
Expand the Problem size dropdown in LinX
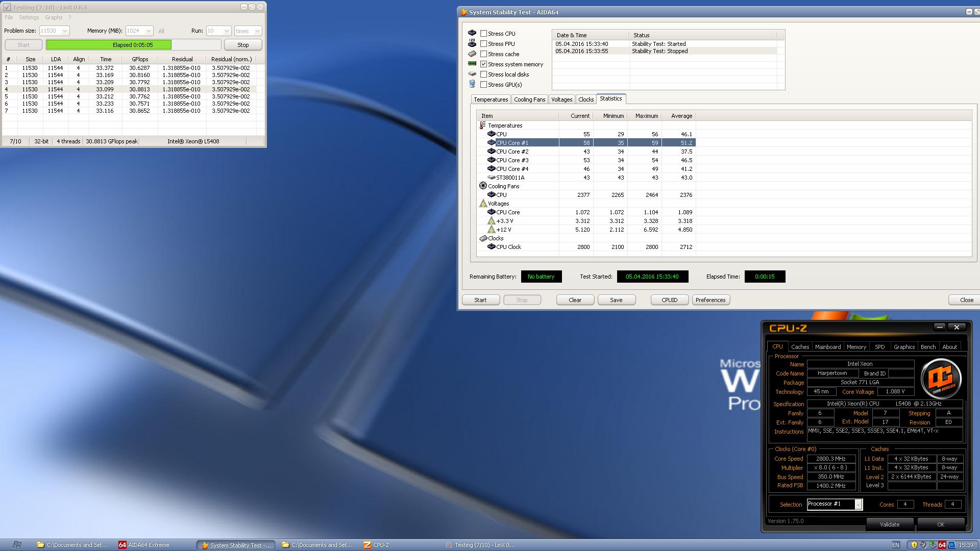(65, 31)
